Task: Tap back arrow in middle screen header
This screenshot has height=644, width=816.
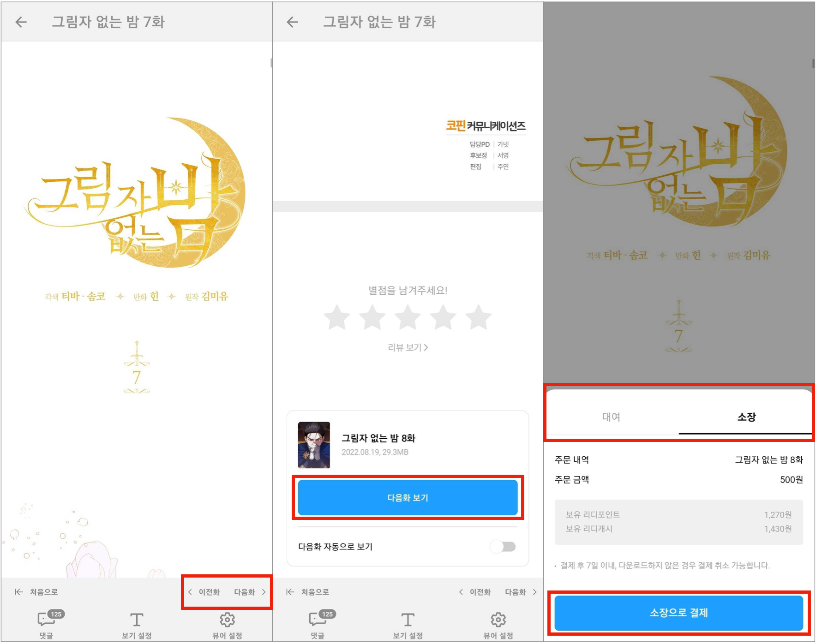Action: click(293, 22)
